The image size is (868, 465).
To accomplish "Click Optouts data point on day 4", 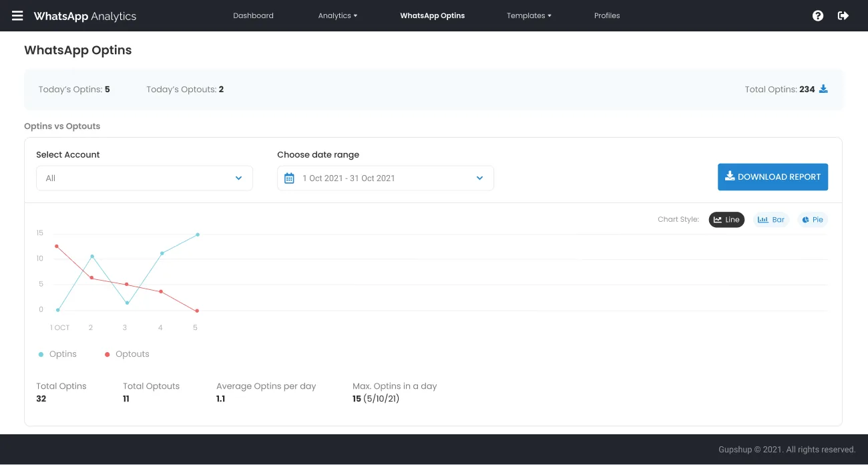I will point(161,292).
